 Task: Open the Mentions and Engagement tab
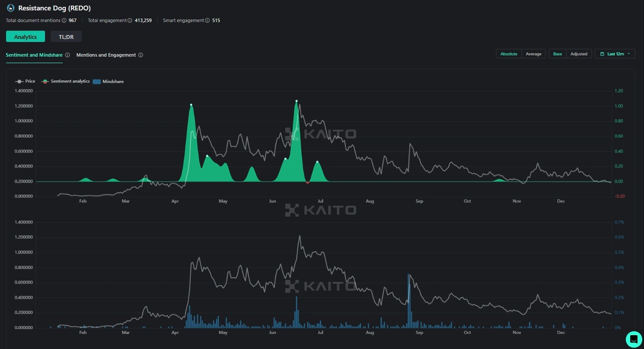(106, 55)
